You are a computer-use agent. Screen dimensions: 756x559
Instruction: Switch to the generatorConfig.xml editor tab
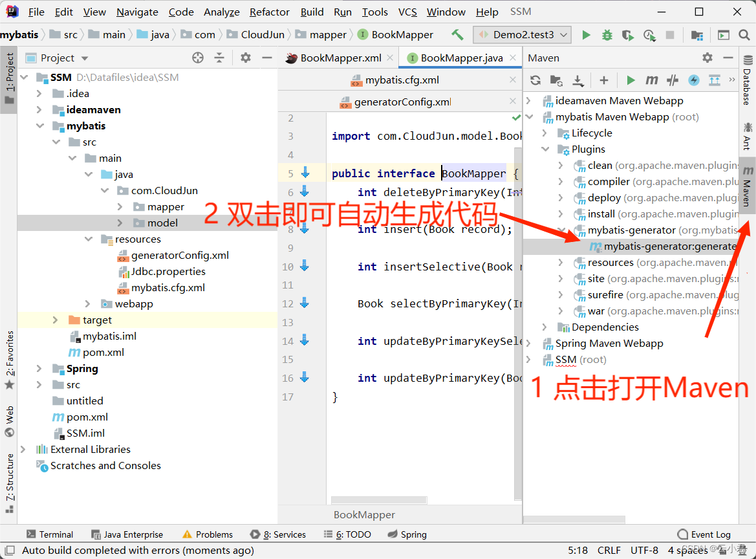(402, 102)
